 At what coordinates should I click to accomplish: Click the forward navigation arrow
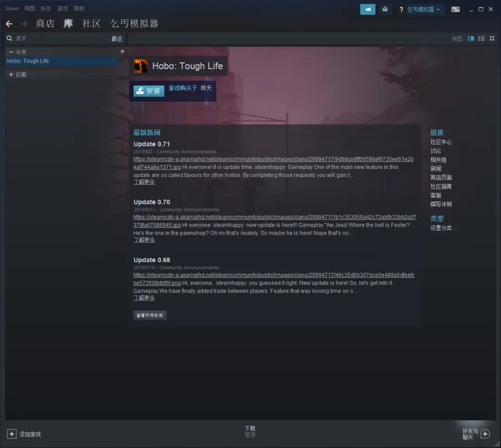(24, 24)
